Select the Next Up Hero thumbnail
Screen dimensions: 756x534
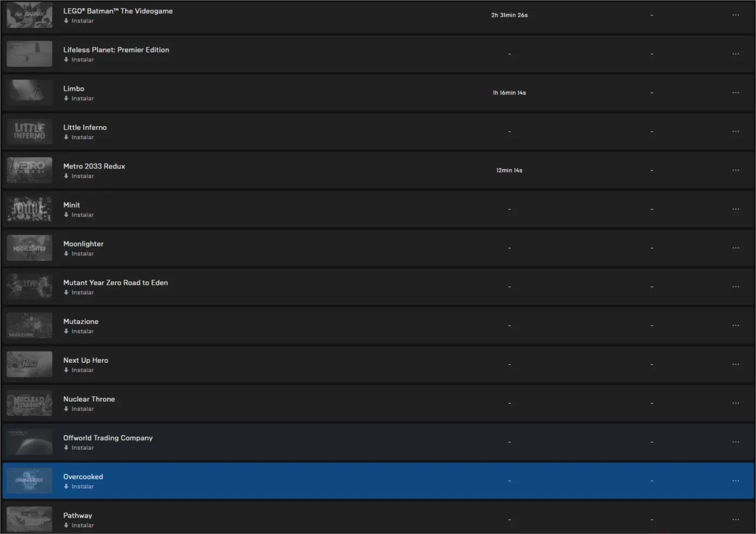click(x=30, y=364)
